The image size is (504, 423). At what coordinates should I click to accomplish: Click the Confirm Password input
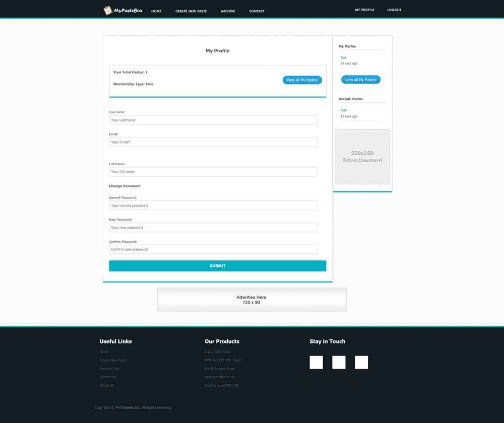(213, 249)
